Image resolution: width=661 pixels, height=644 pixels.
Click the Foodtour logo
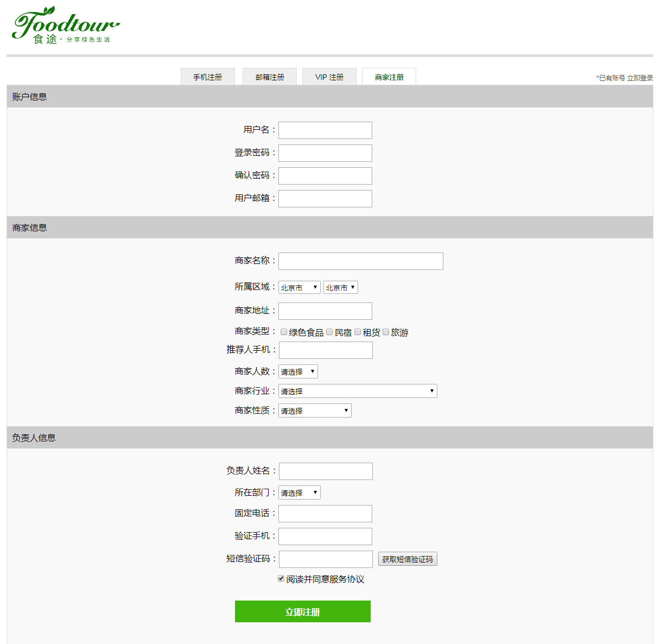point(65,26)
